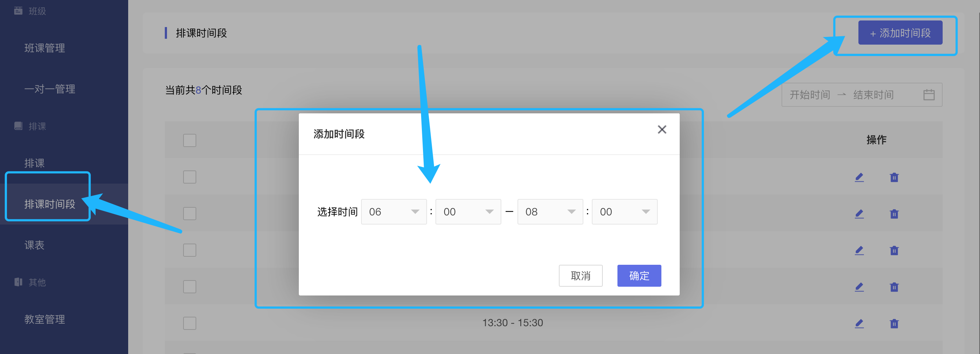Open 排课 submenu item in sidebar
Viewport: 980px width, 354px height.
[35, 163]
